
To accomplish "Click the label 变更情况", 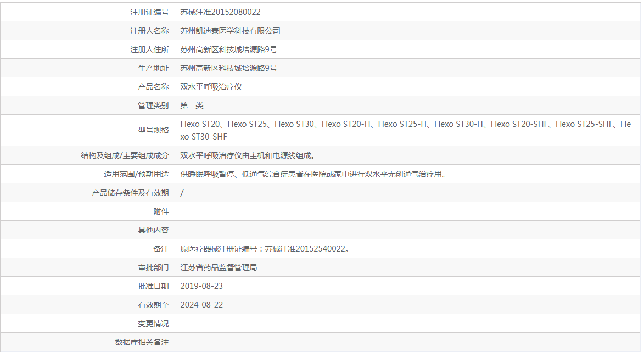I will [153, 323].
